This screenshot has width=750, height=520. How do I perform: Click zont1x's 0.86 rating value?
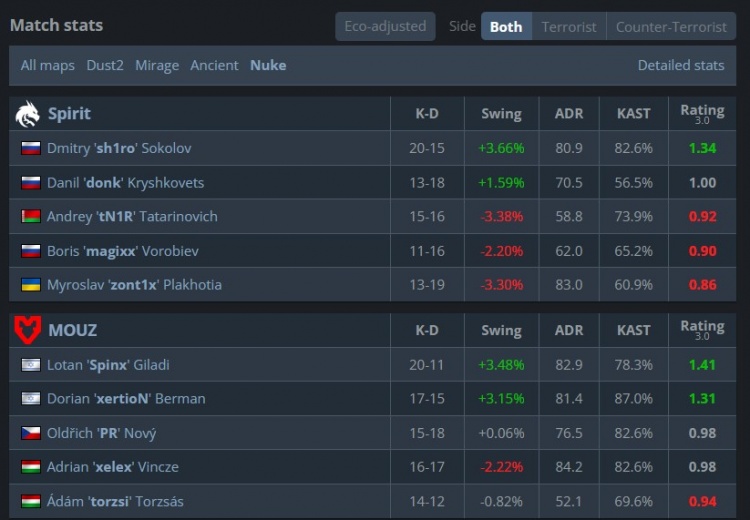702,285
